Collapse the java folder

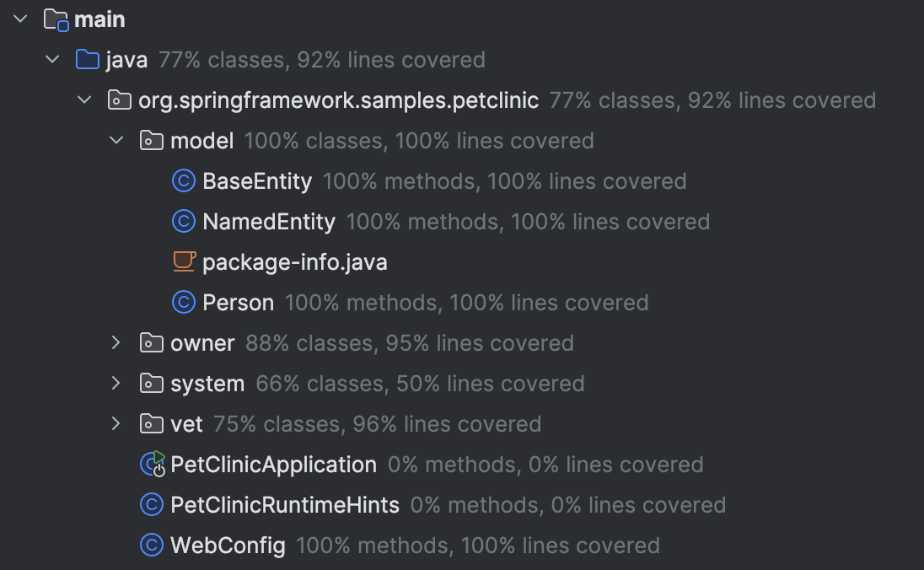click(52, 59)
